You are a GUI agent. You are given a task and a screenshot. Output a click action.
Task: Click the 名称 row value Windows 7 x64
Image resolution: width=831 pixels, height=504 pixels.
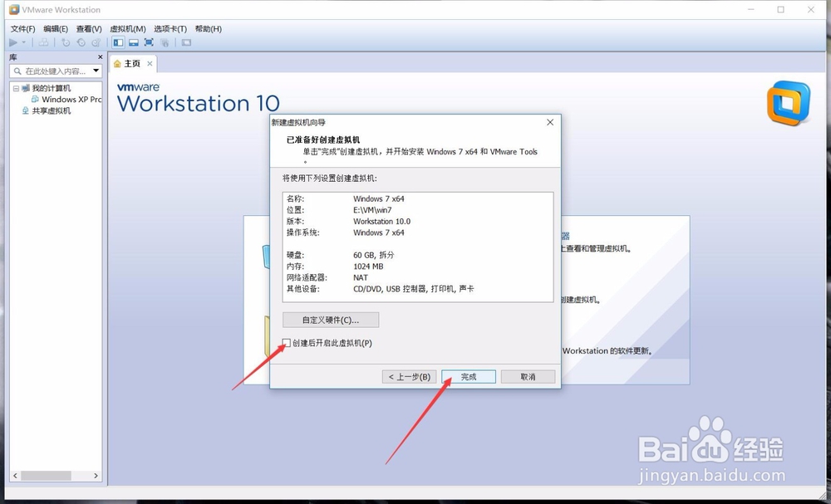378,198
